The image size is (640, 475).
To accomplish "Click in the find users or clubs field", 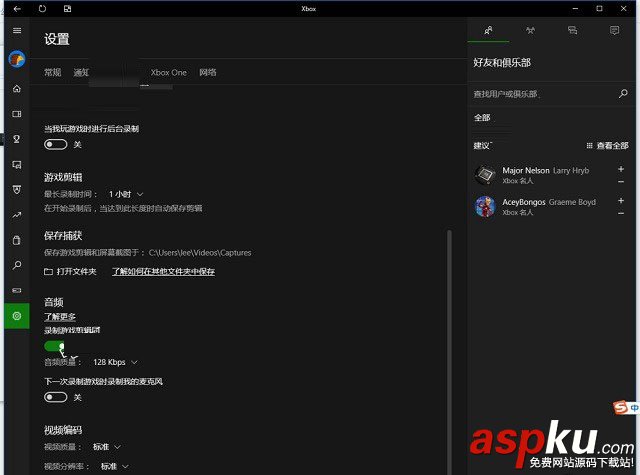I will pos(545,94).
